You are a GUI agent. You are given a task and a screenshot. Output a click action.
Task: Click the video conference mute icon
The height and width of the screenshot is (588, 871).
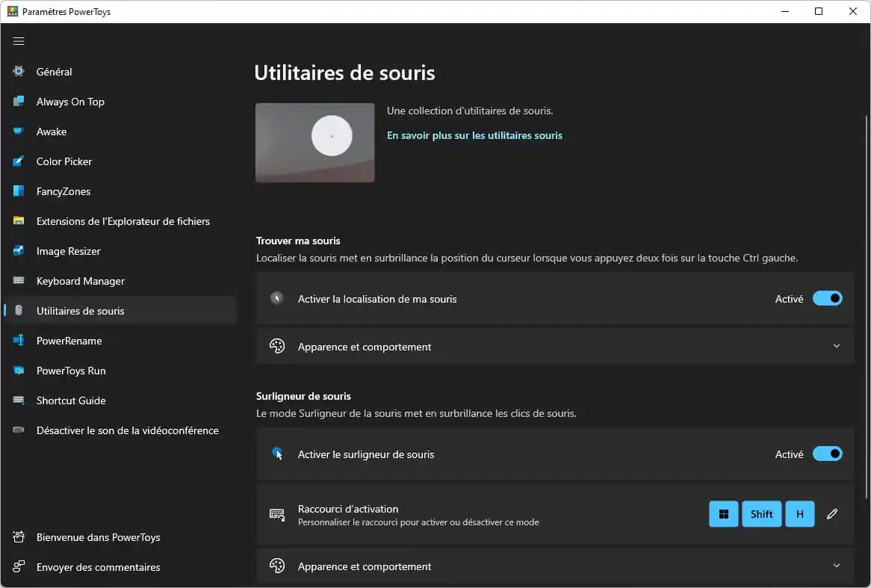(19, 430)
